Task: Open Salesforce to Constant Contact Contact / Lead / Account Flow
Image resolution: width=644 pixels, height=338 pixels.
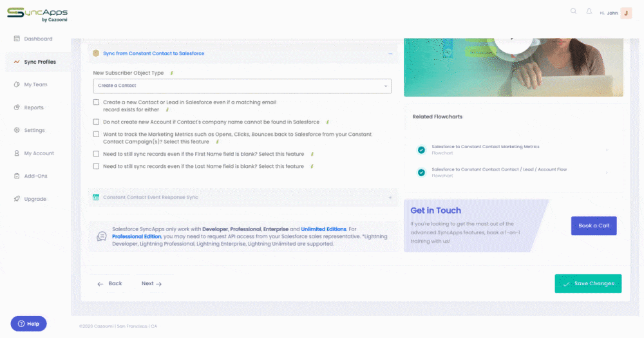Action: [499, 169]
